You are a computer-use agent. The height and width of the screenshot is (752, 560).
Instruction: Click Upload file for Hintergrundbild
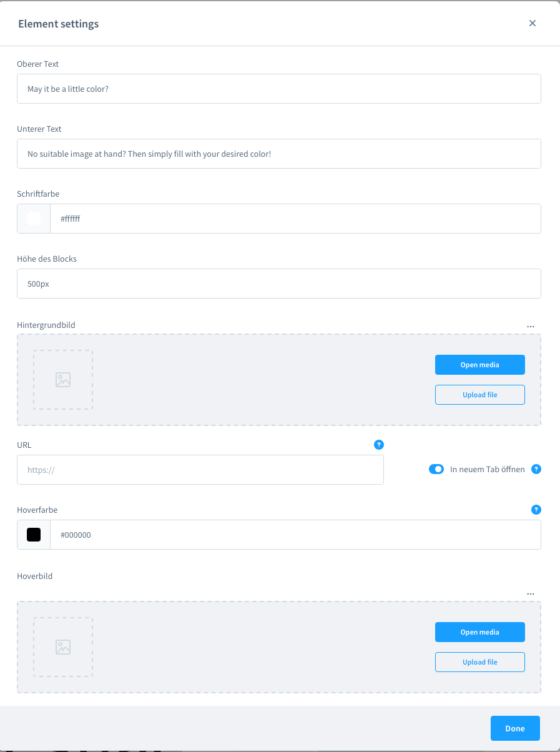pos(480,395)
